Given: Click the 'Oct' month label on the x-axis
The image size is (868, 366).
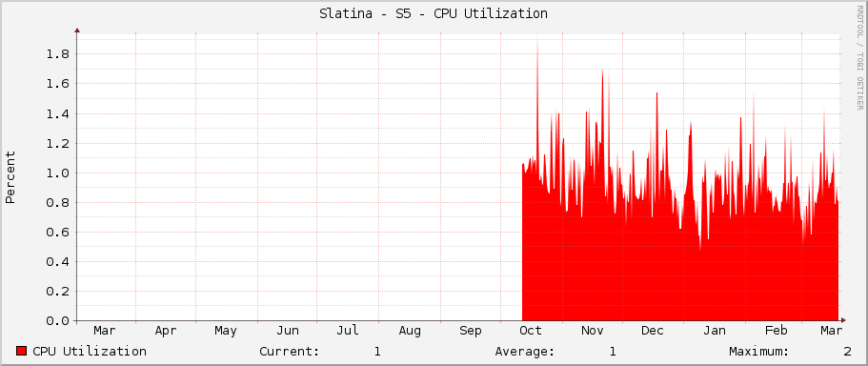Looking at the screenshot, I should tap(531, 331).
